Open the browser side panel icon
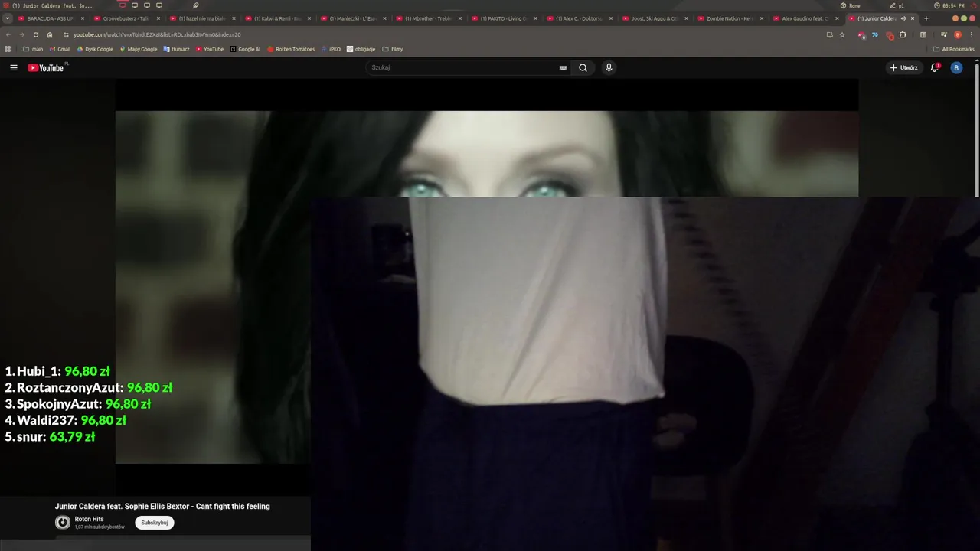980x551 pixels. 923,34
